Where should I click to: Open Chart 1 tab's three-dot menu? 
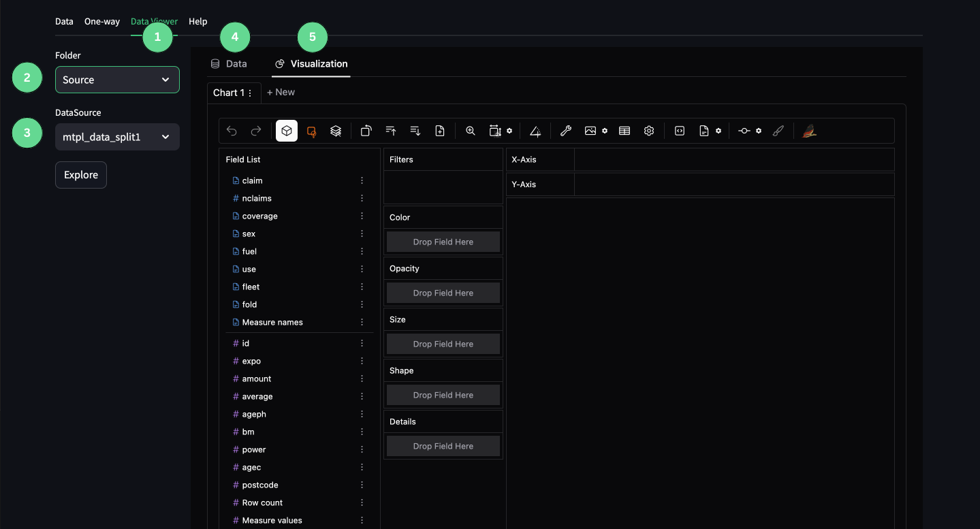[250, 93]
